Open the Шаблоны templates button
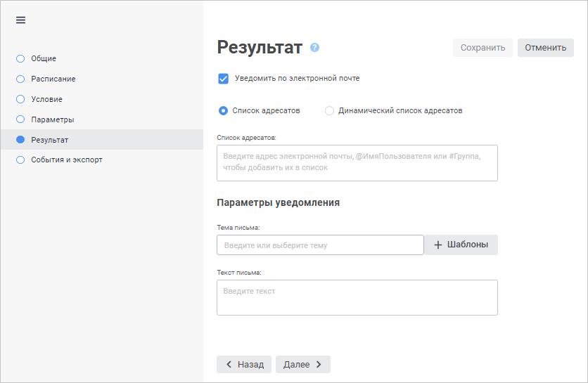Screen dimensions: 588x383 [x=461, y=245]
